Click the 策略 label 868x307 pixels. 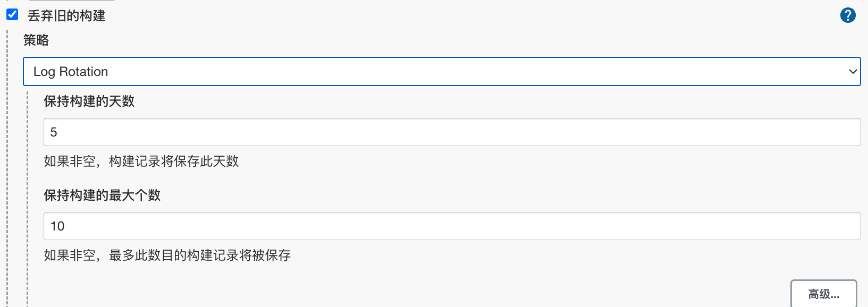click(36, 40)
